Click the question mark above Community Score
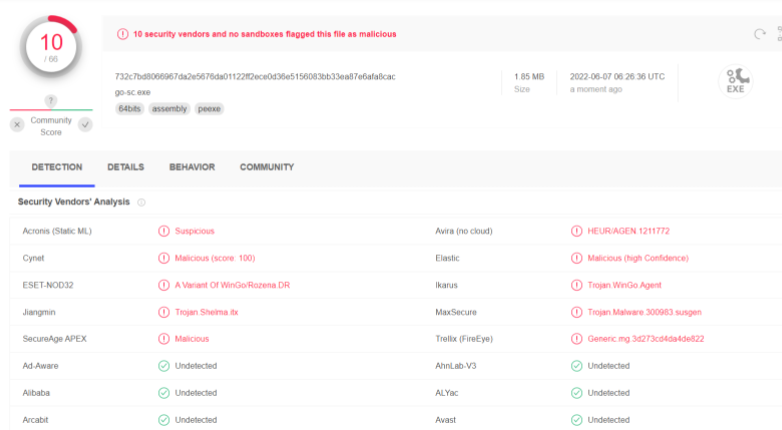782x430 pixels. (x=51, y=101)
